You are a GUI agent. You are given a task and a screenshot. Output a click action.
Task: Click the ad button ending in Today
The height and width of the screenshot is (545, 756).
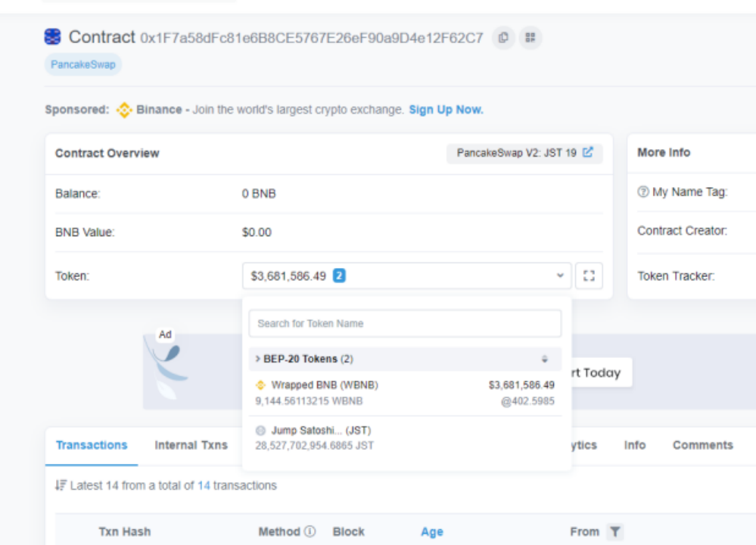tap(601, 372)
